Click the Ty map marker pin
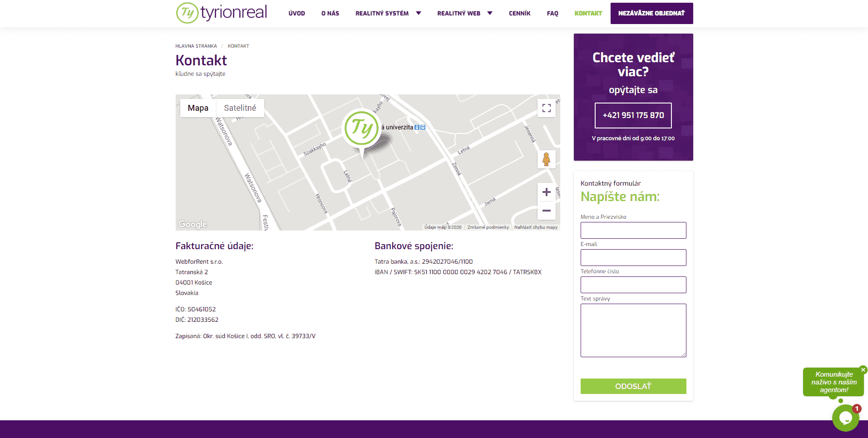 [x=362, y=132]
